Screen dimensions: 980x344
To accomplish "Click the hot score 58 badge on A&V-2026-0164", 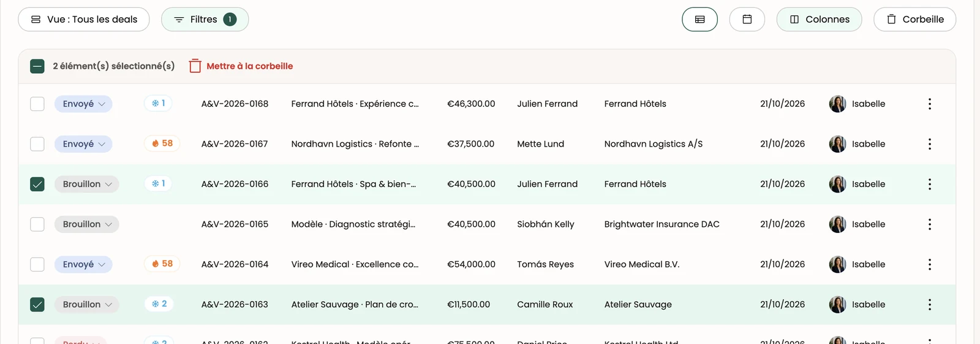I will tap(162, 264).
